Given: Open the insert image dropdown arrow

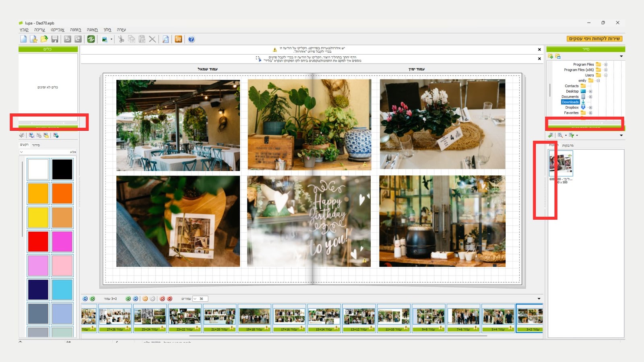Looking at the screenshot, I should [x=111, y=39].
